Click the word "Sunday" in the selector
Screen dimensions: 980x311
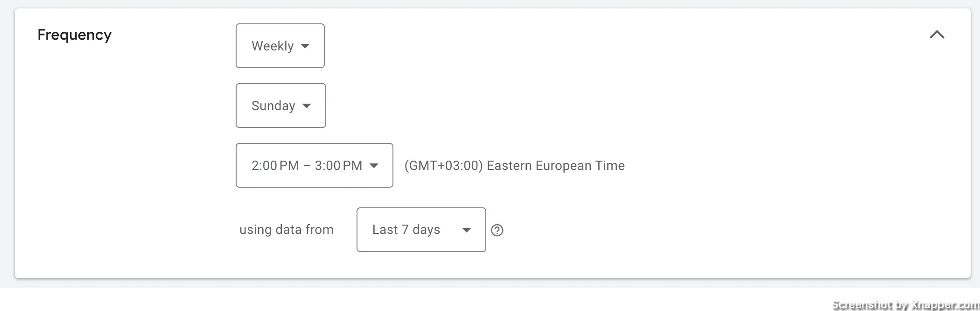click(x=273, y=106)
